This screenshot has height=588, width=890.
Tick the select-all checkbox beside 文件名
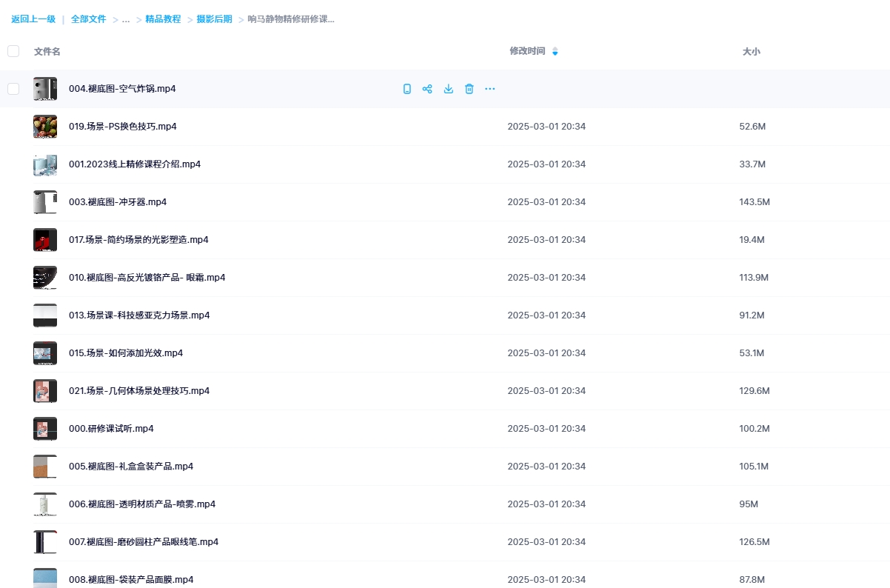click(13, 51)
